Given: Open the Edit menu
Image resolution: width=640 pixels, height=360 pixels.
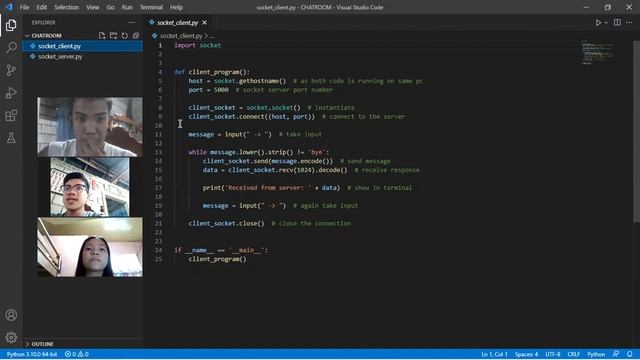Looking at the screenshot, I should 42,7.
